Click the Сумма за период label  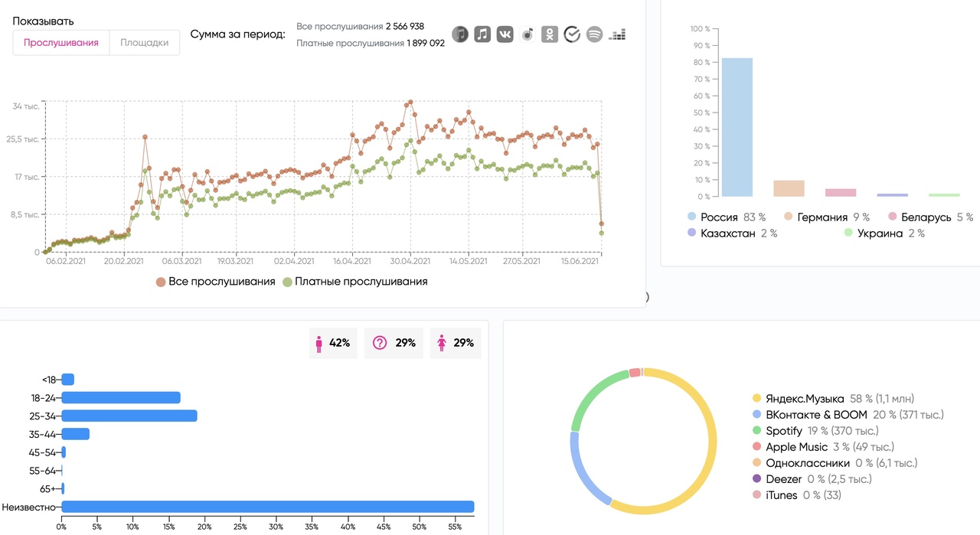(237, 34)
